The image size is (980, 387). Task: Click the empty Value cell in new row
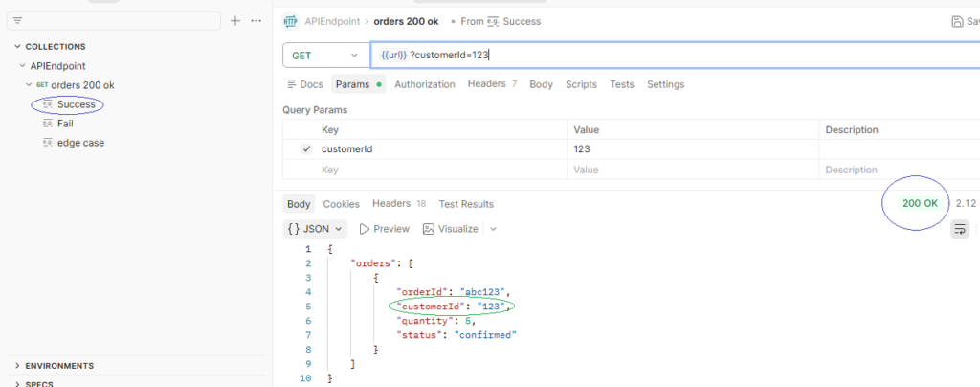click(x=693, y=170)
